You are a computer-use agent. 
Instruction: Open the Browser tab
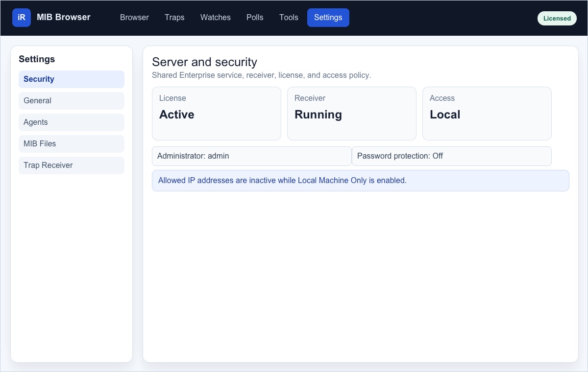134,18
